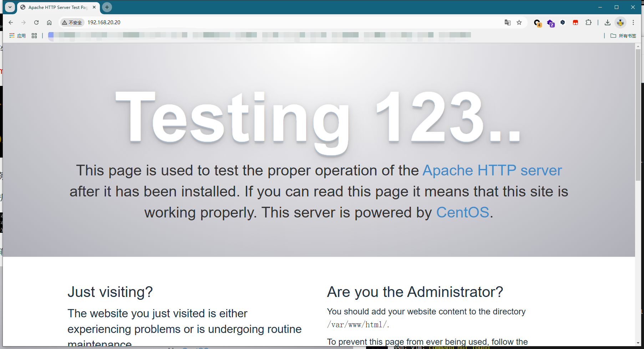Expand the tab search dropdown

click(x=10, y=7)
